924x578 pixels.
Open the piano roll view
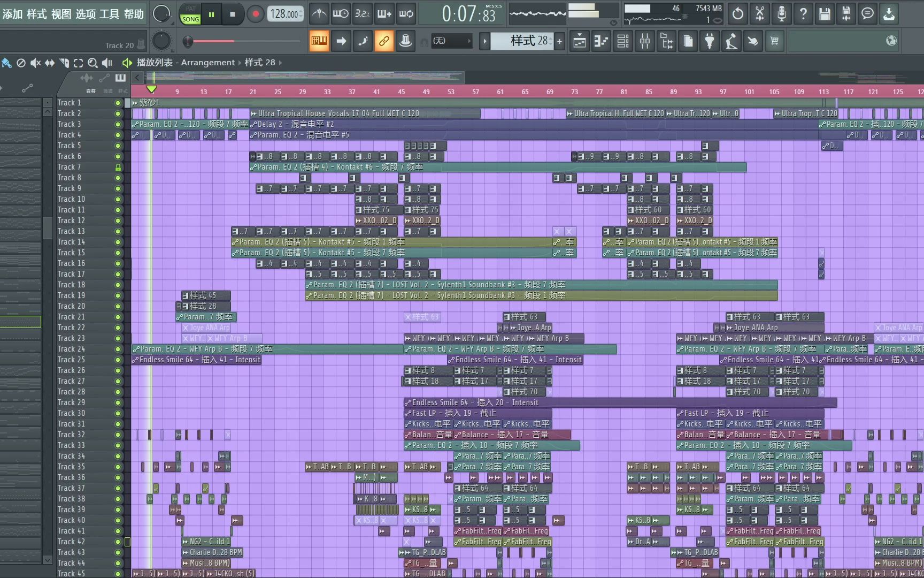pos(602,41)
